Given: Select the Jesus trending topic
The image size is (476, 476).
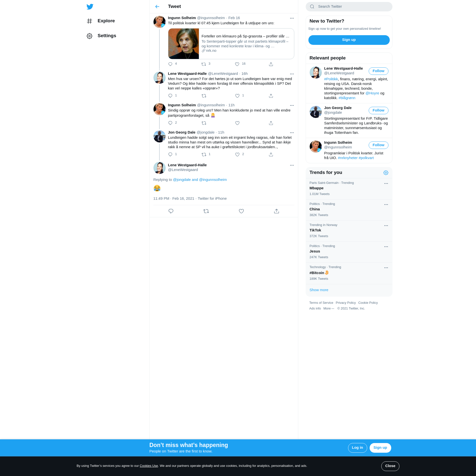Looking at the screenshot, I should point(349,252).
